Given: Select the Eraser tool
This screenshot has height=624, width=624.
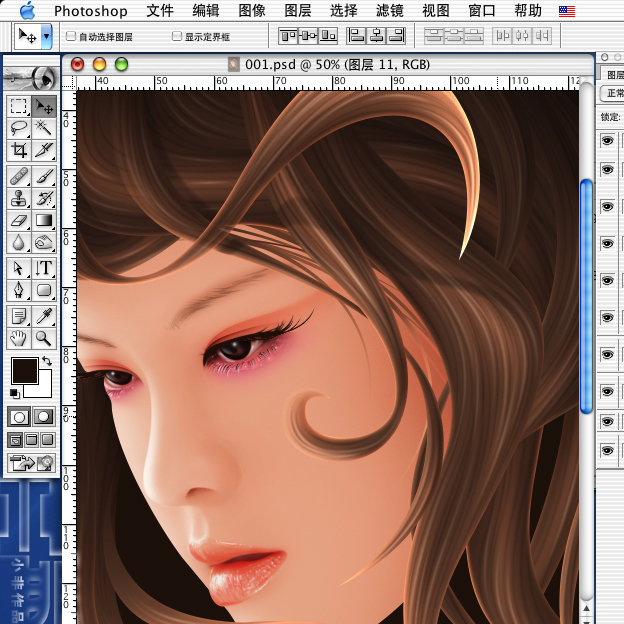Looking at the screenshot, I should [18, 220].
